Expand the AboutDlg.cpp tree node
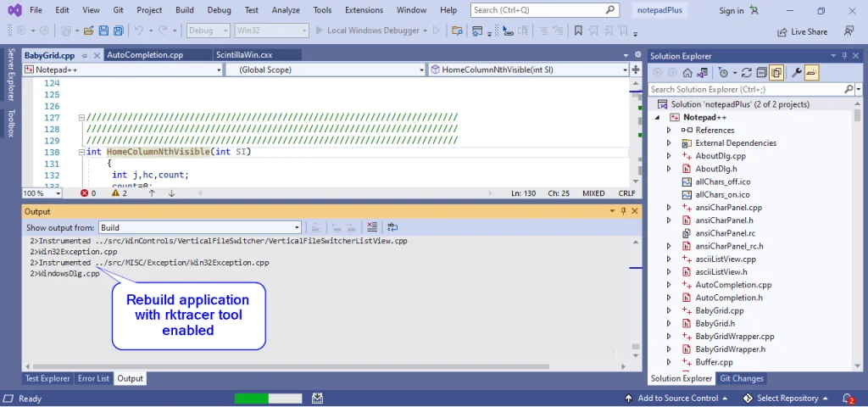Viewport: 868px width, 407px height. 669,156
